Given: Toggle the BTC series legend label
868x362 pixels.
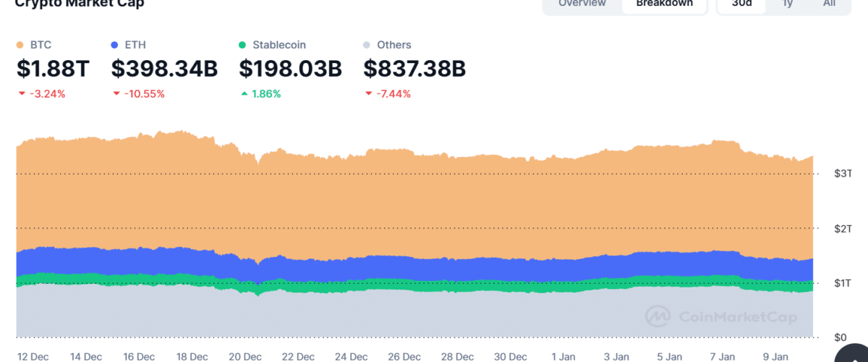Looking at the screenshot, I should click(41, 45).
